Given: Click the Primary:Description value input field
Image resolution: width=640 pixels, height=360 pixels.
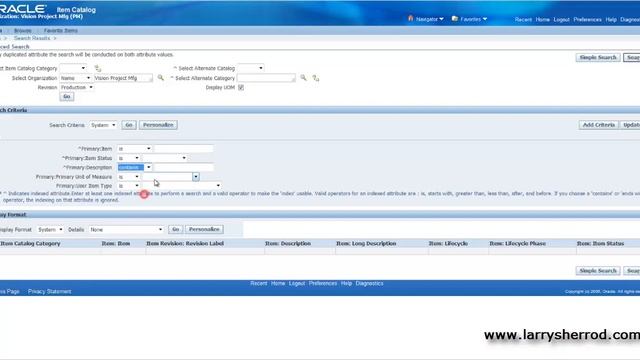Looking at the screenshot, I should pos(184,167).
